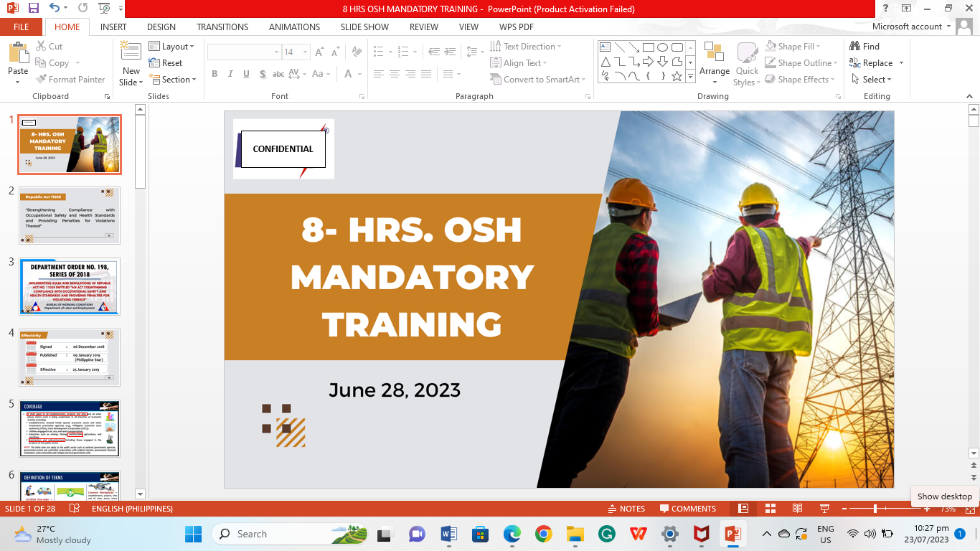
Task: Toggle Underline formatting
Action: [246, 74]
